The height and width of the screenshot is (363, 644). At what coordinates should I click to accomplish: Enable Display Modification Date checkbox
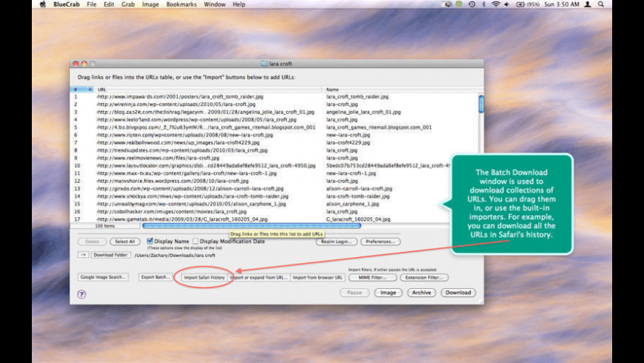tap(195, 242)
